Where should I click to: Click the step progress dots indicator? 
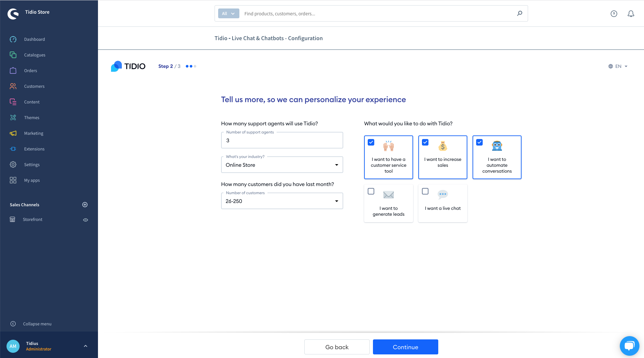pyautogui.click(x=191, y=66)
